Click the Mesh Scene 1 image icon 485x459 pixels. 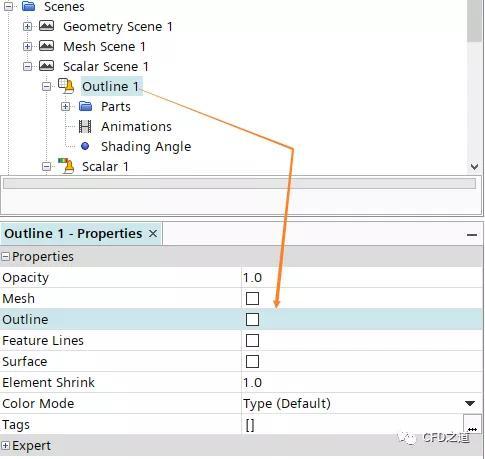click(x=46, y=46)
